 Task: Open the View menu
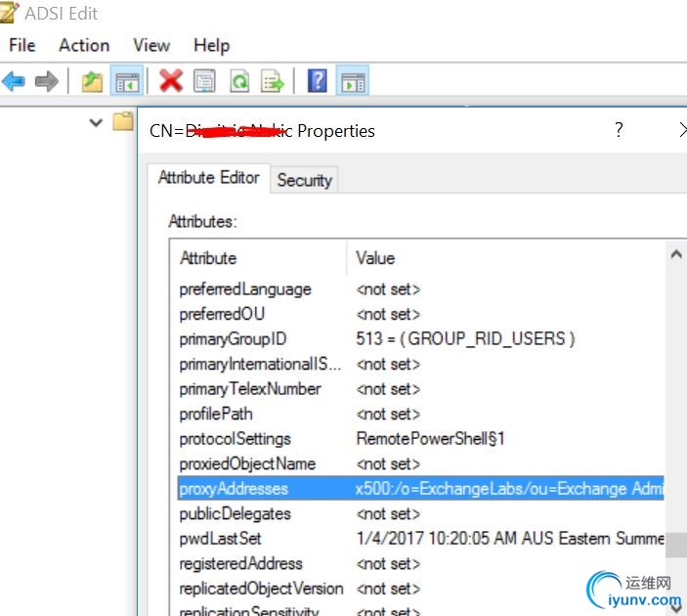[x=151, y=46]
